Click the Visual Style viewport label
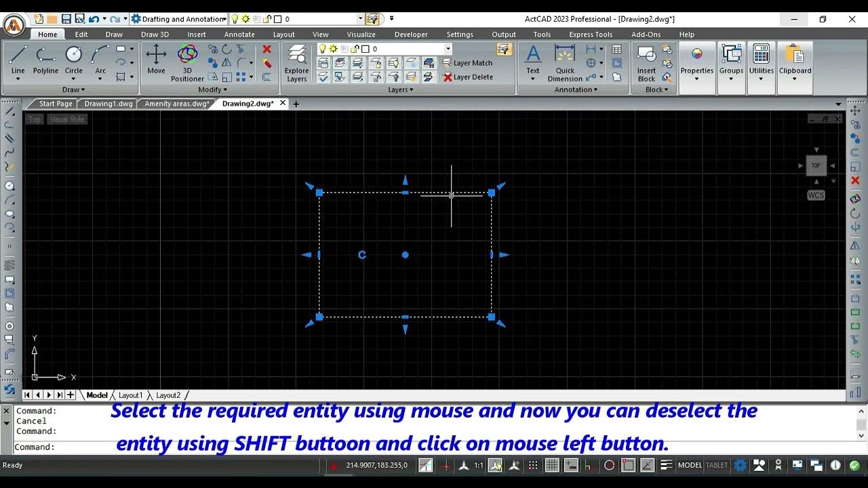The width and height of the screenshot is (868, 488). point(67,119)
